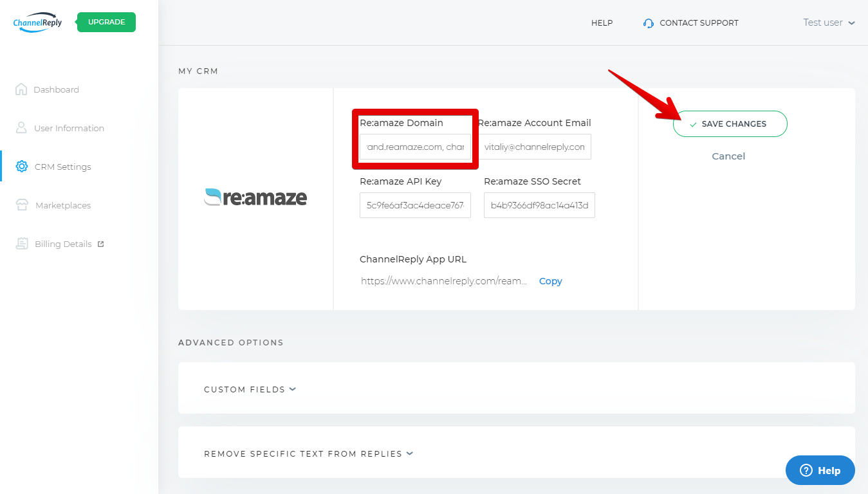868x494 pixels.
Task: Open the Dashboard menu item
Action: (57, 89)
